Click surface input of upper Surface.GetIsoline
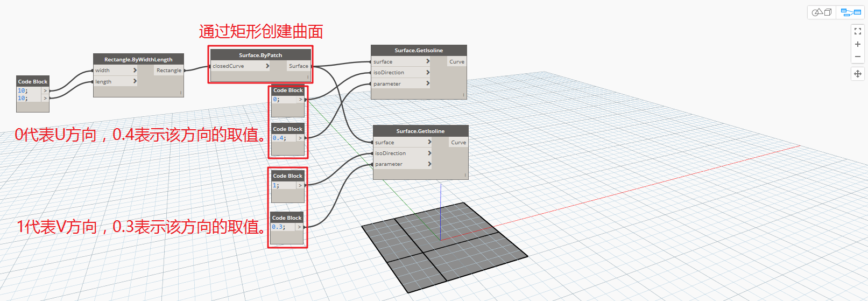 point(398,61)
